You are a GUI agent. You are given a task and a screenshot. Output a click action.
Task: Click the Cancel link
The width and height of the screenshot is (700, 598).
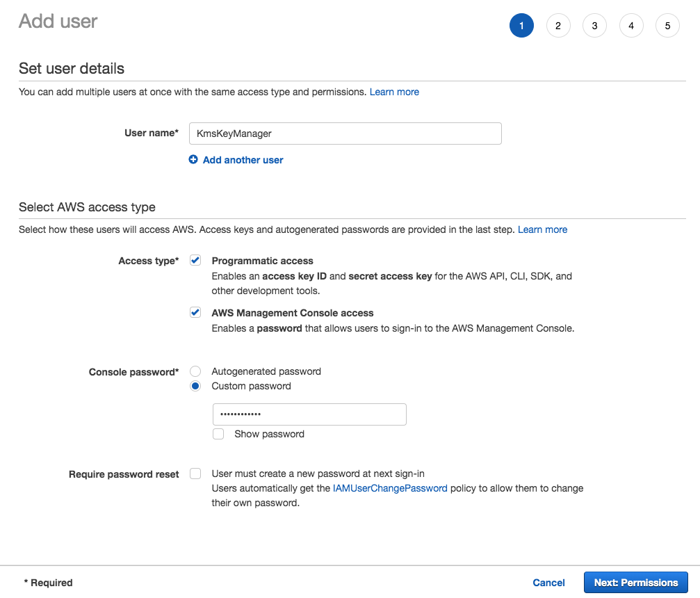(x=548, y=583)
